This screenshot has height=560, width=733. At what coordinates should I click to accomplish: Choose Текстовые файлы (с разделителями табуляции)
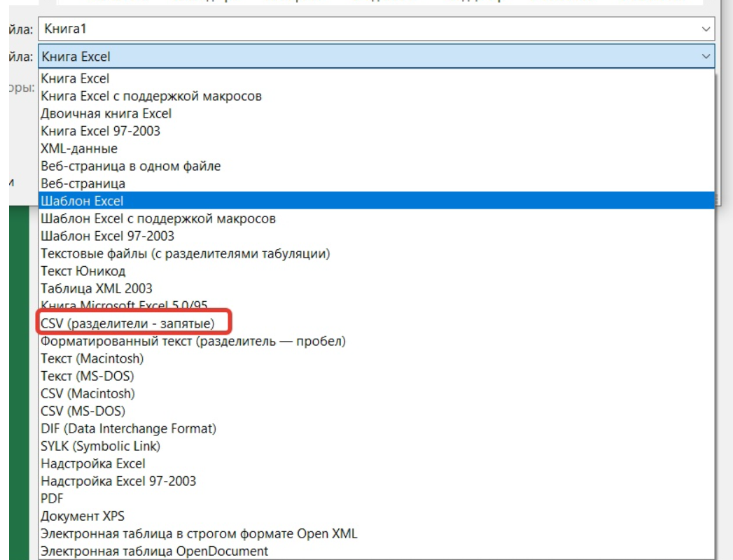pyautogui.click(x=377, y=254)
